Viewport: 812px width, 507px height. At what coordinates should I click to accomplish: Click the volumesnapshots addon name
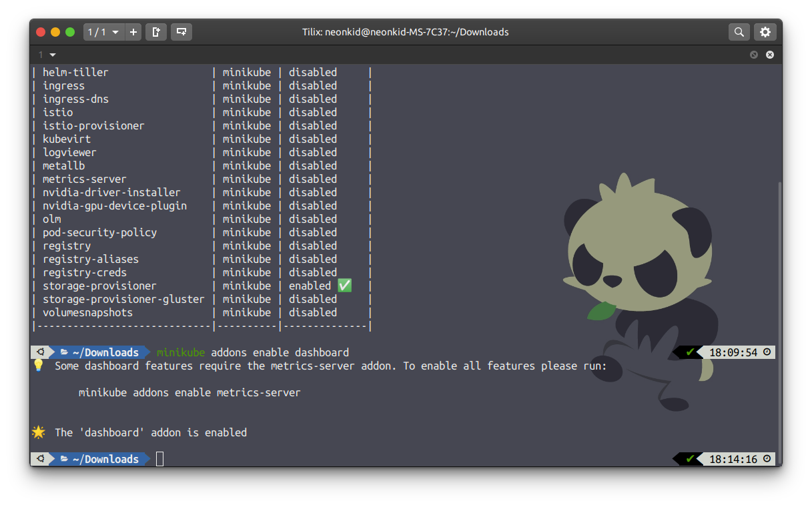point(87,312)
